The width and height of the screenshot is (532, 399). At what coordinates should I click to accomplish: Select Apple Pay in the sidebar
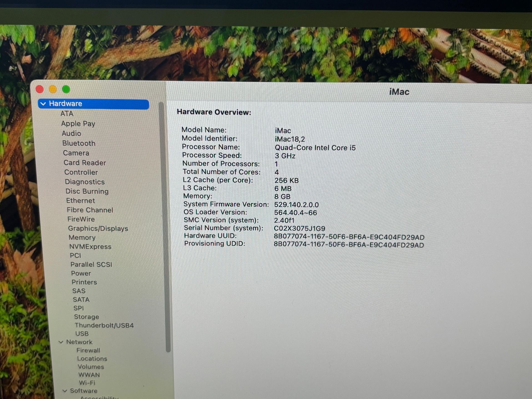click(78, 124)
